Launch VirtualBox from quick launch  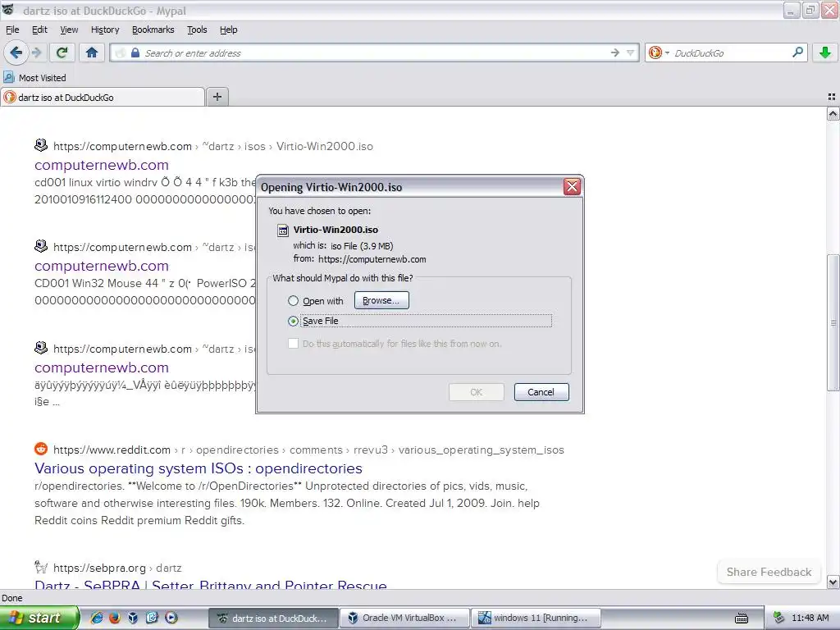(133, 618)
